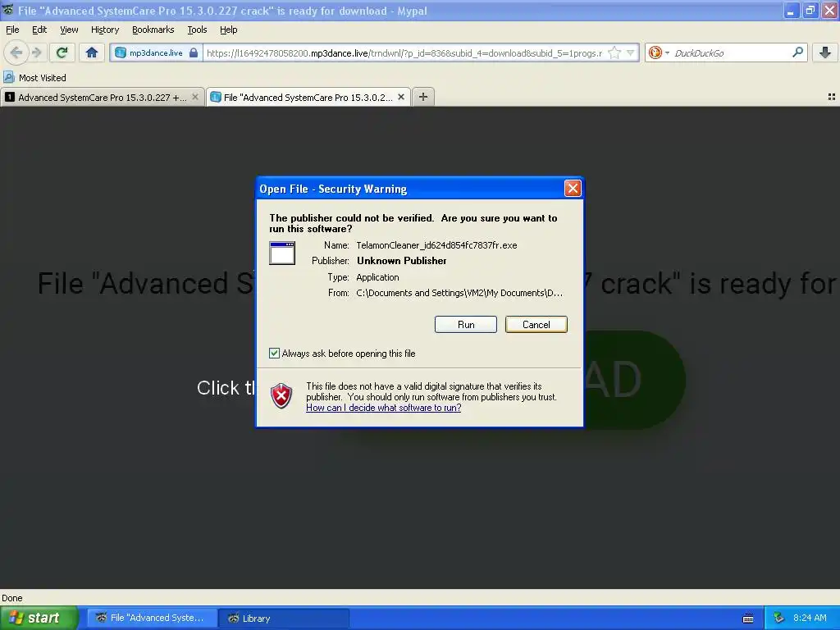The width and height of the screenshot is (840, 630).
Task: Open How can I decide what software link
Action: pyautogui.click(x=384, y=408)
